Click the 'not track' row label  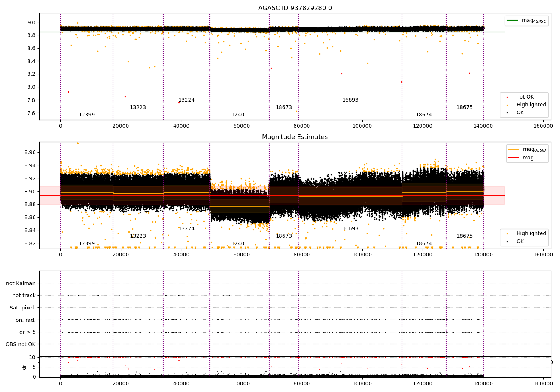click(24, 295)
